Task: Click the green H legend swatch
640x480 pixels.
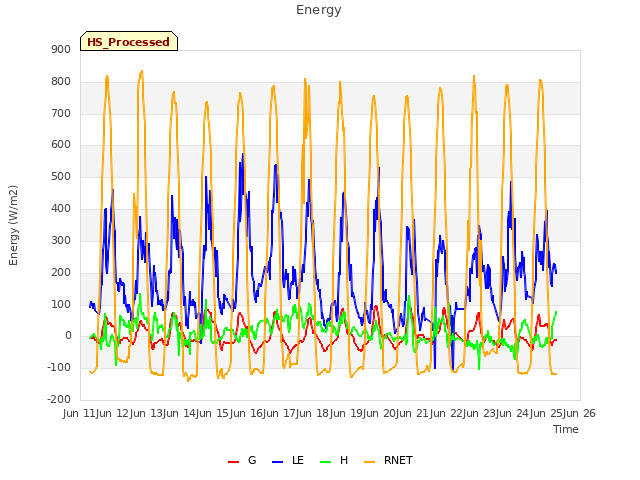Action: click(x=326, y=462)
